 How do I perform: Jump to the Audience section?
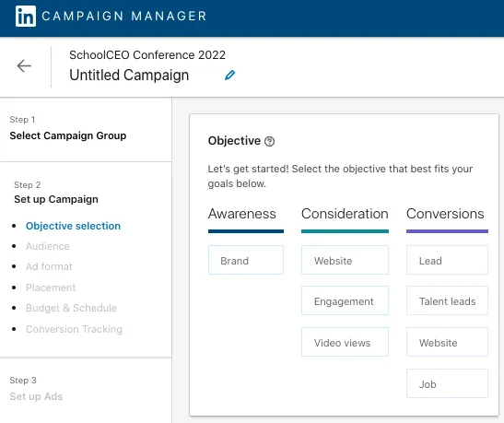point(48,246)
